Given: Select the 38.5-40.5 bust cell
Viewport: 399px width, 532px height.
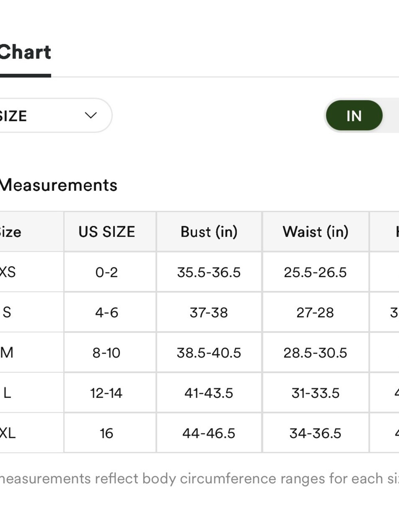Looking at the screenshot, I should (x=209, y=353).
